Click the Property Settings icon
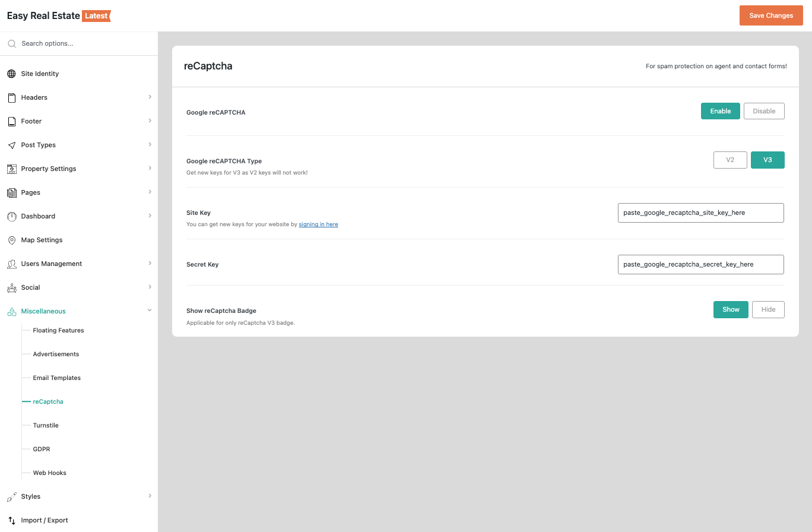Viewport: 812px width, 532px height. [x=11, y=169]
